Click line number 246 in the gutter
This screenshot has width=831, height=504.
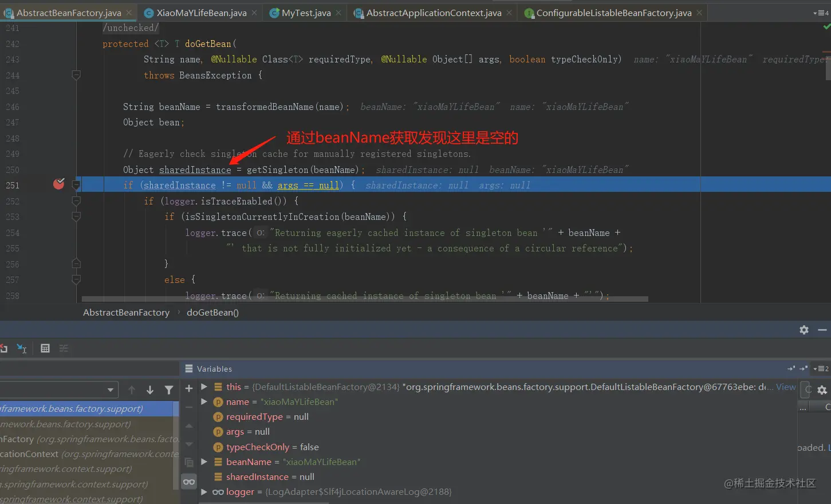(13, 107)
